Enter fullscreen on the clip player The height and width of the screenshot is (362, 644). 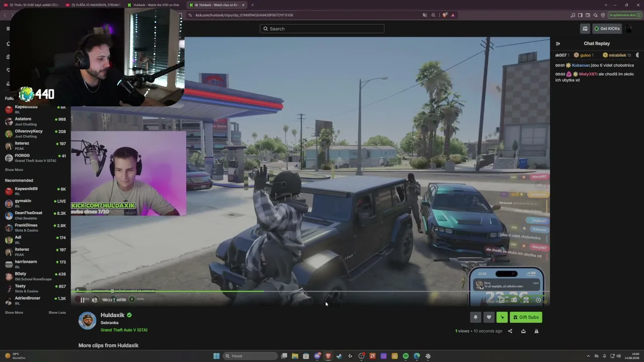(526, 300)
